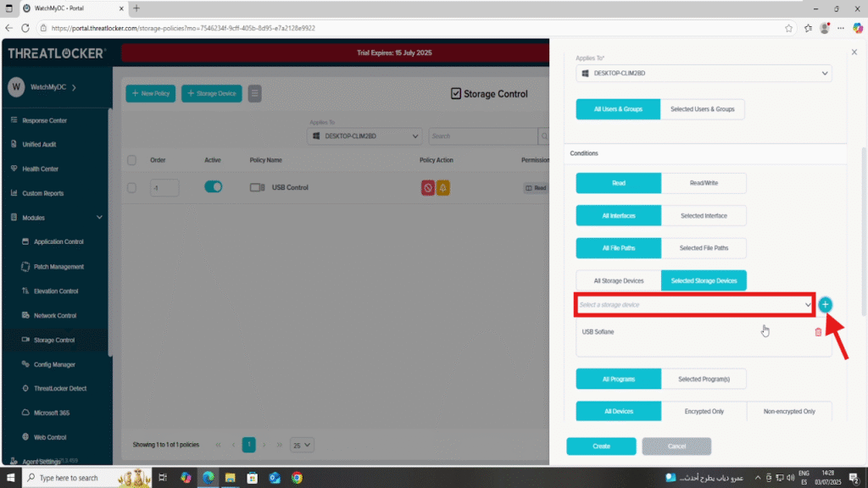Choose Read/Write permission
This screenshot has width=868, height=488.
[704, 183]
